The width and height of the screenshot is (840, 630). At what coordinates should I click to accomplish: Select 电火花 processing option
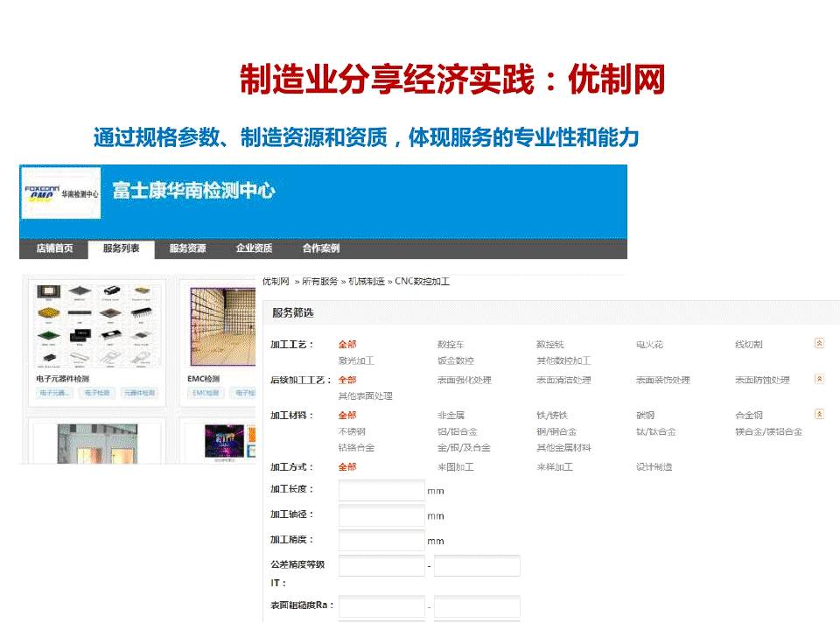tap(649, 345)
